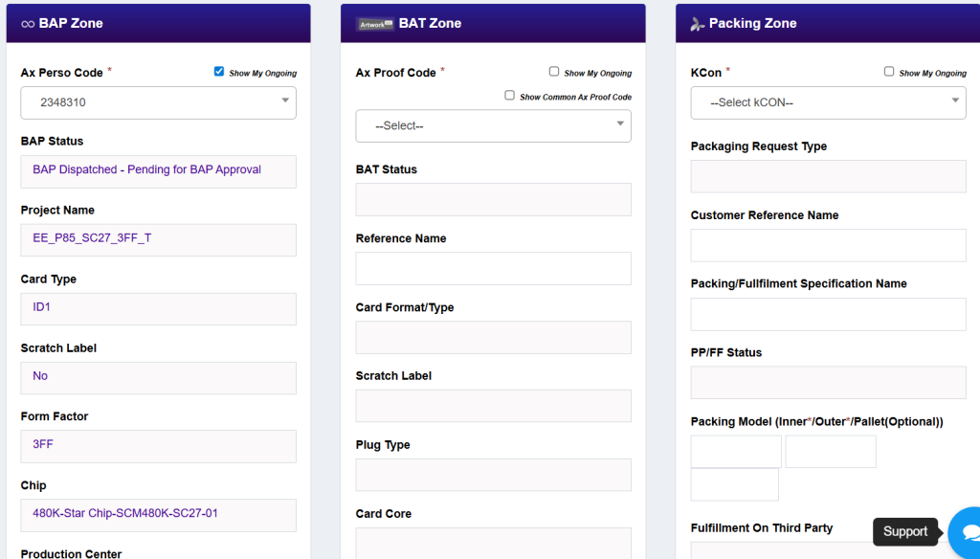Viewport: 980px width, 559px height.
Task: Click the Artwork icon in BAT Zone header
Action: 374,24
